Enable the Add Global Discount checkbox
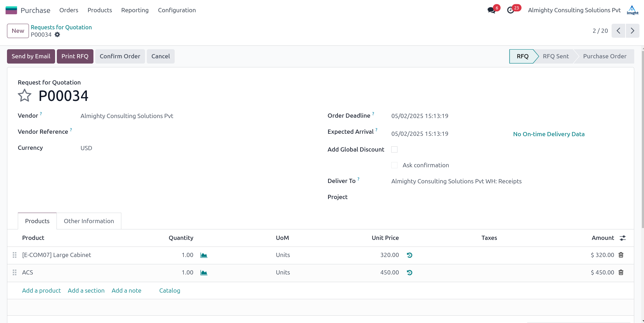The image size is (644, 323). pyautogui.click(x=394, y=149)
